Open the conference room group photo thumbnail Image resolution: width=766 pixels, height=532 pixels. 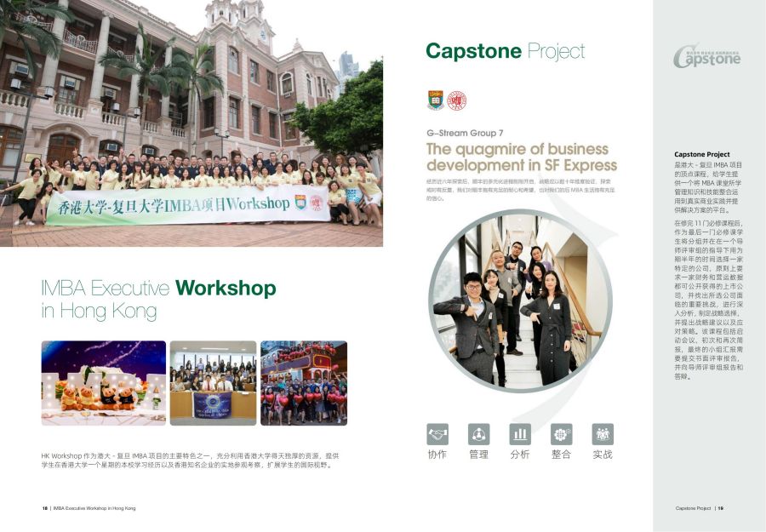(213, 383)
